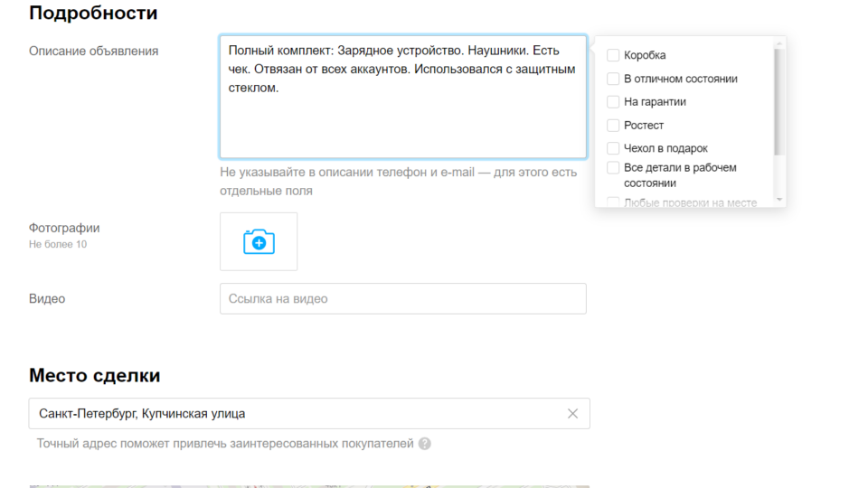
Task: Click the Место сделки heading
Action: [95, 375]
